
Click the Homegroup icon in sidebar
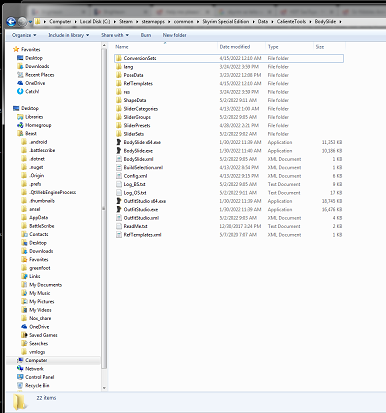[20, 125]
